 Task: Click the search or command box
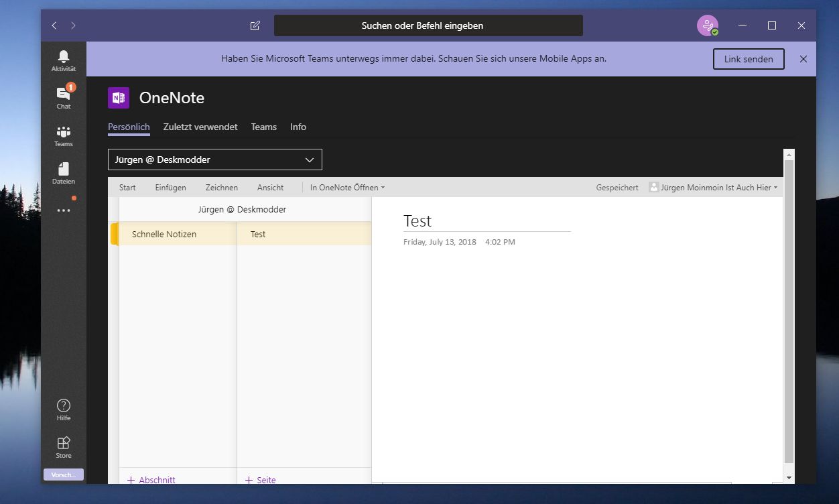coord(428,25)
